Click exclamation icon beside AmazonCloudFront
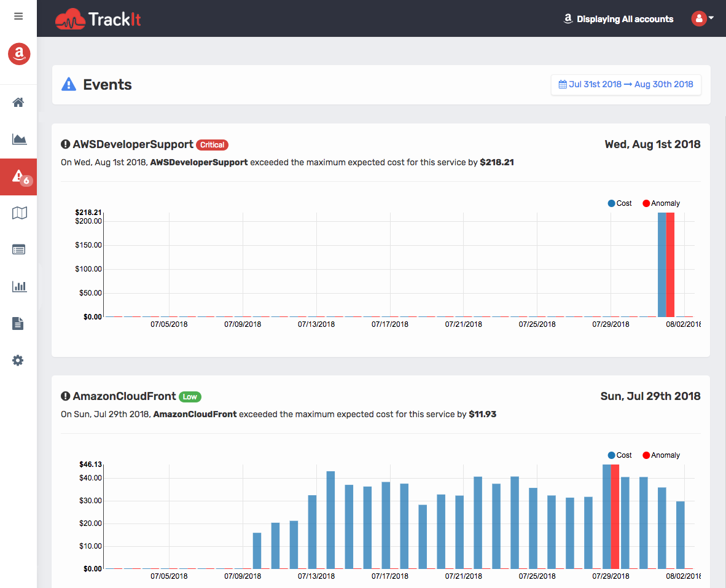Viewport: 726px width, 588px height. tap(65, 396)
